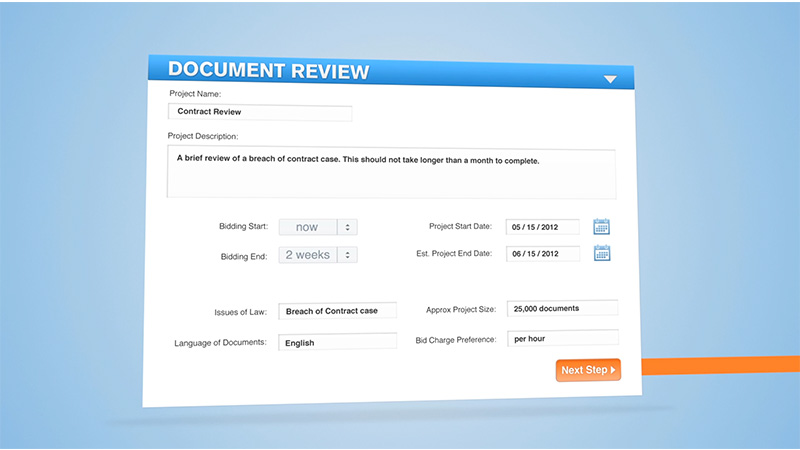Select the Project Start Date field 05/15/2012
Screen dimensions: 800x450
point(543,227)
